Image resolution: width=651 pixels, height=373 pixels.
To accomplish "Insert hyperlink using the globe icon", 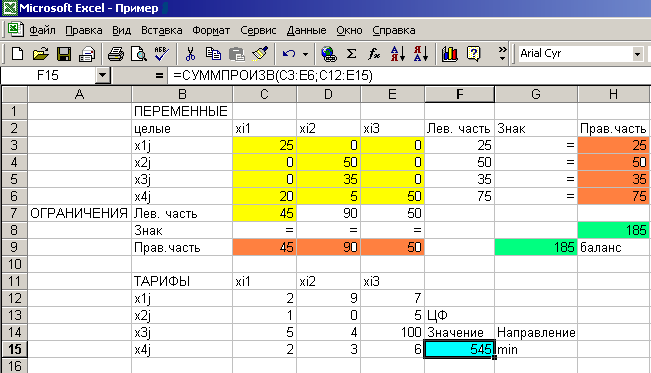I will tap(328, 54).
